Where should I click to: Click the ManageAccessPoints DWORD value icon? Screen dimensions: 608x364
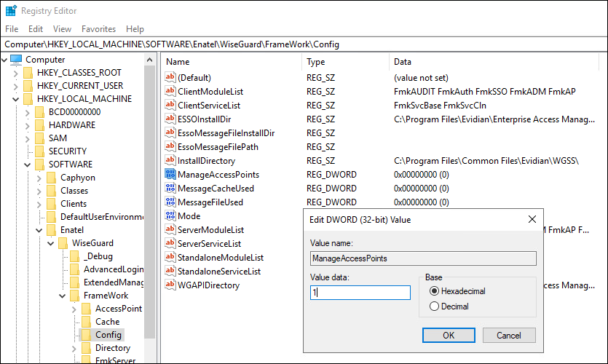tap(170, 175)
